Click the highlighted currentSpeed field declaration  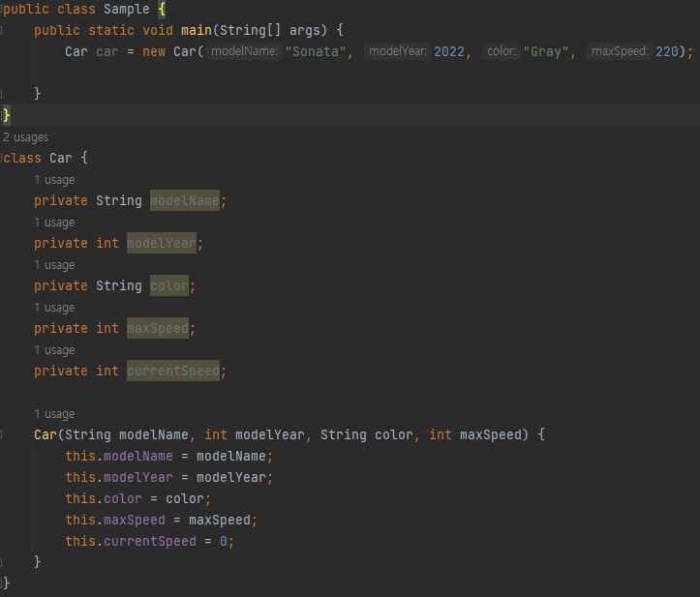(x=173, y=371)
